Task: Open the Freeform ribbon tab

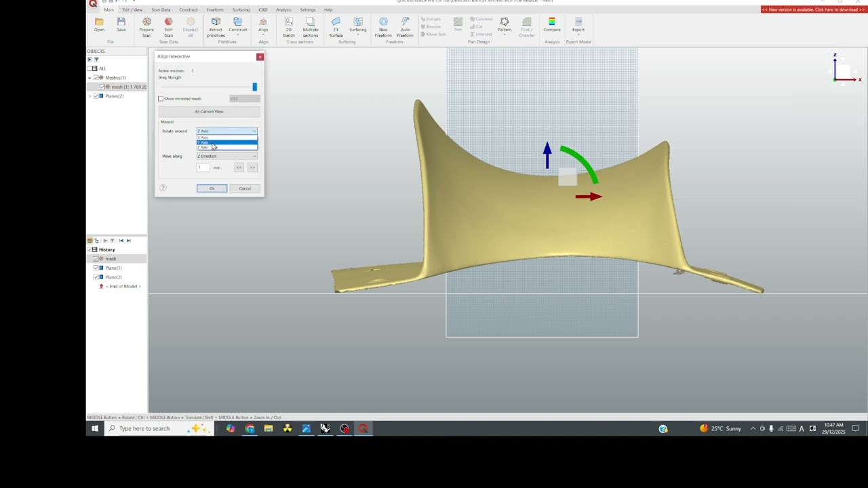Action: (x=215, y=10)
